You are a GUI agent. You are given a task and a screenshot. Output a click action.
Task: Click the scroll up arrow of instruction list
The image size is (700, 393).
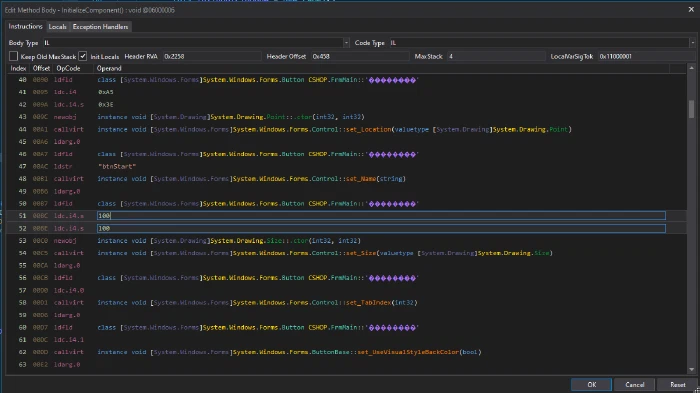pyautogui.click(x=692, y=68)
